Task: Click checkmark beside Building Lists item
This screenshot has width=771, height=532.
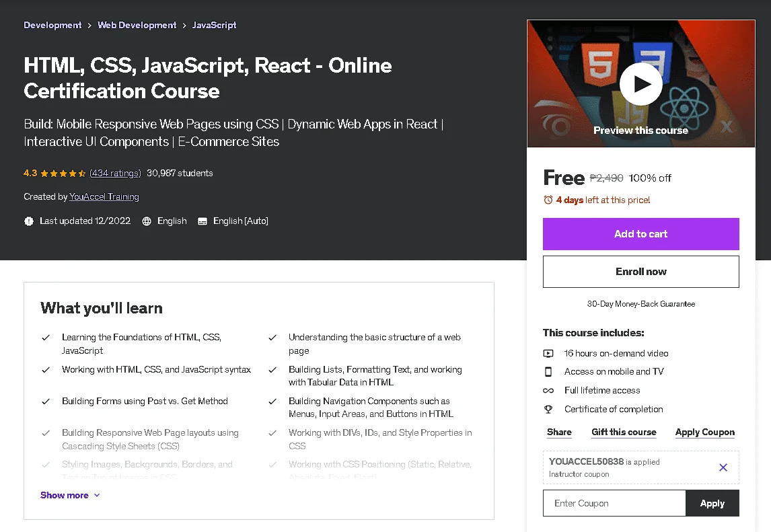Action: click(272, 370)
